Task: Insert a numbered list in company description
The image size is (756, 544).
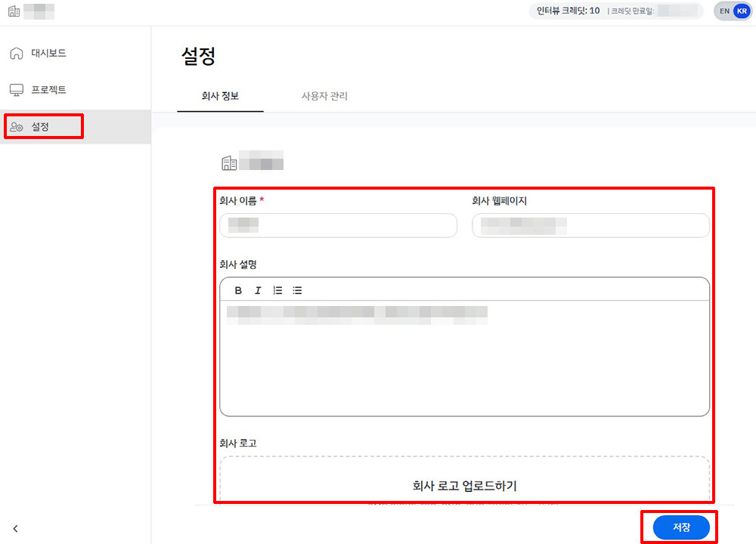Action: (277, 289)
